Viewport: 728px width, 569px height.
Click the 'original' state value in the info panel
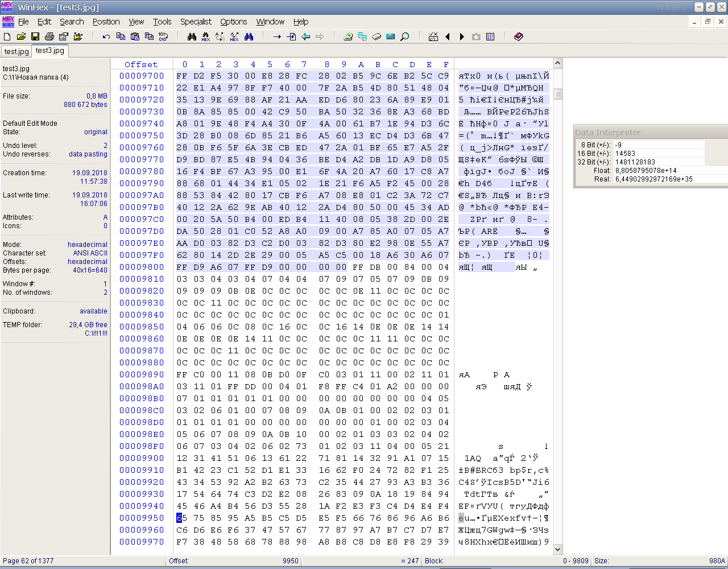click(96, 132)
